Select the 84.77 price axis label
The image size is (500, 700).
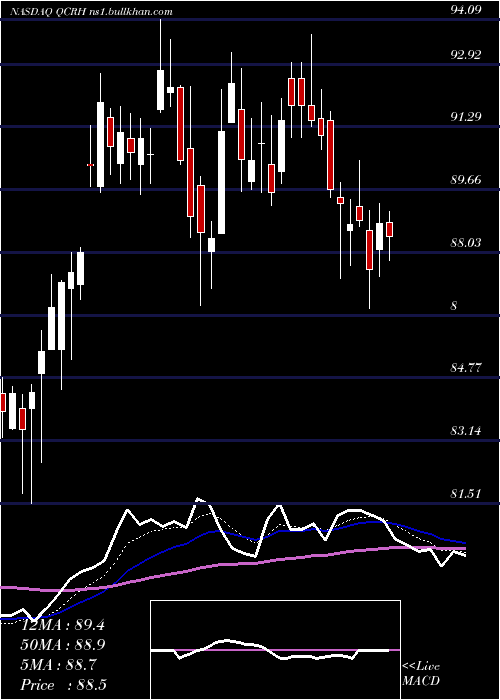tap(466, 368)
